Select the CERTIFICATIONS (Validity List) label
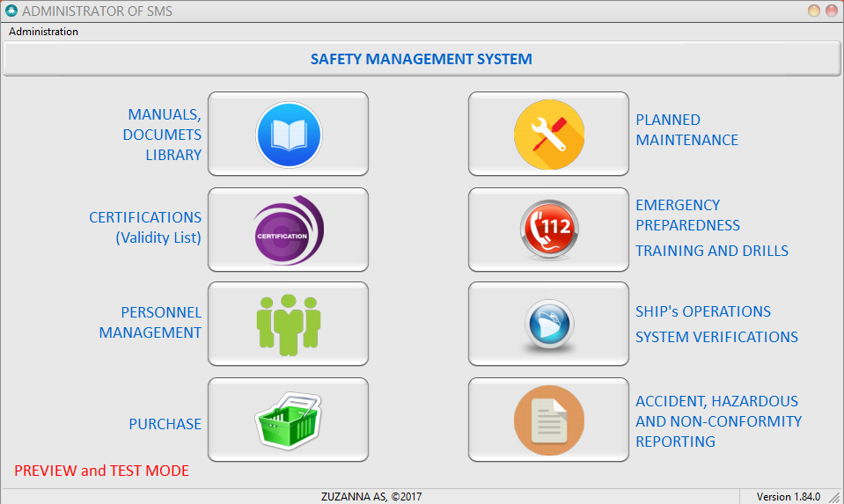The width and height of the screenshot is (844, 504). (145, 227)
